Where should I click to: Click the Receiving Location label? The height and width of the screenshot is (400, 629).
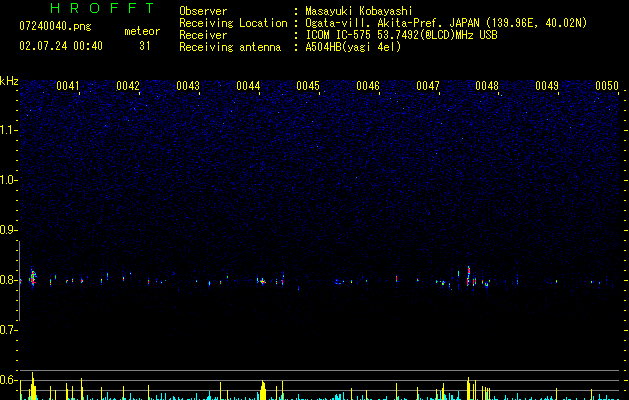point(233,23)
